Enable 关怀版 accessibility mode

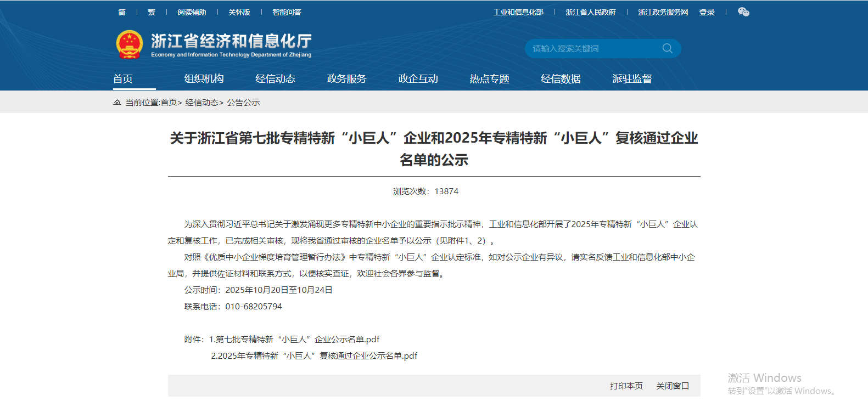(x=239, y=12)
